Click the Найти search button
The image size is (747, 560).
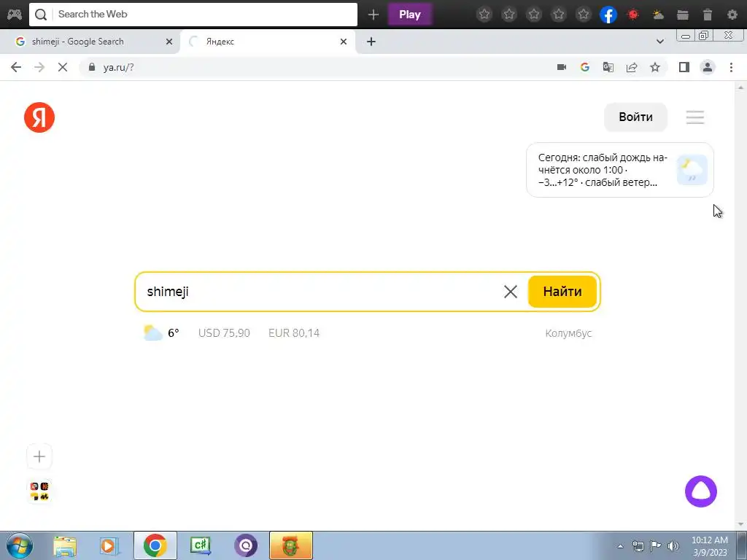coord(562,292)
